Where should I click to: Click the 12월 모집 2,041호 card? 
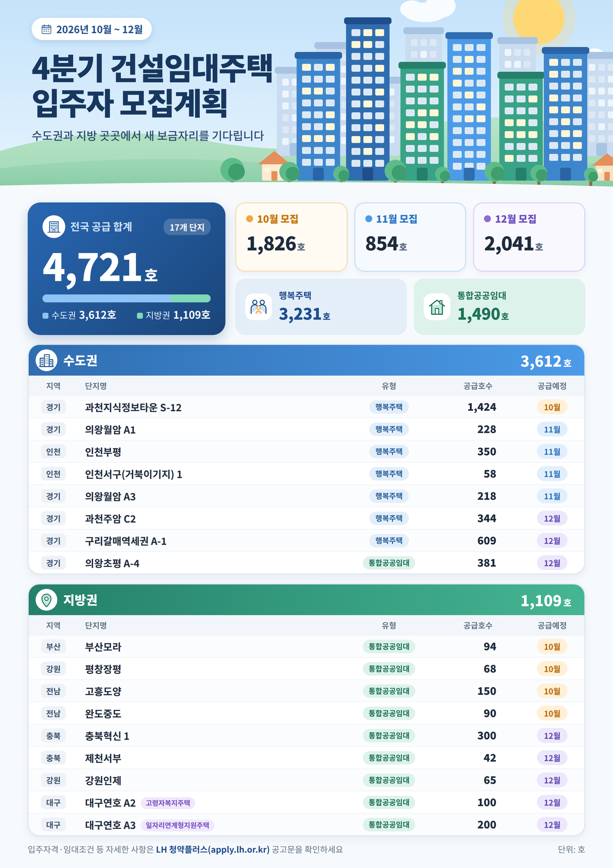tap(529, 237)
